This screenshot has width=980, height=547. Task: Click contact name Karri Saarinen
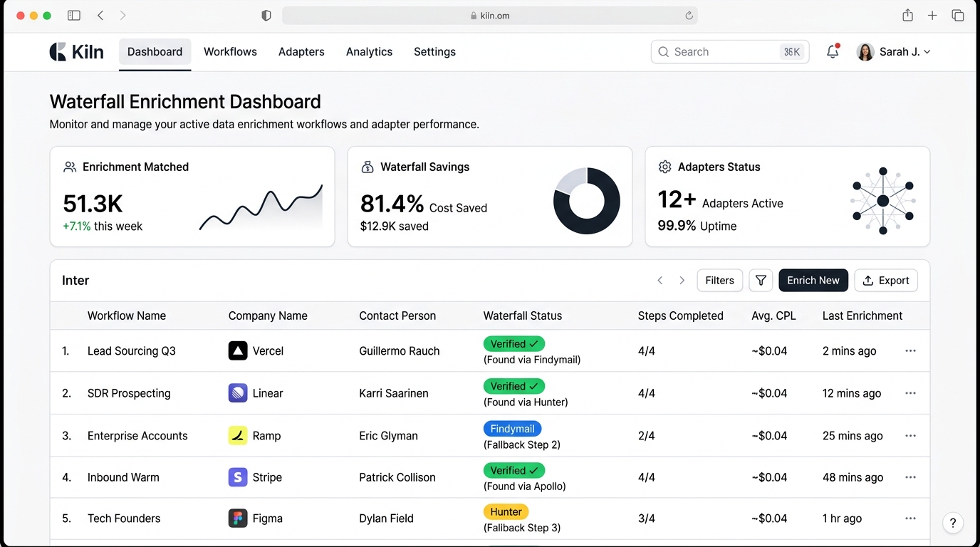pyautogui.click(x=394, y=393)
